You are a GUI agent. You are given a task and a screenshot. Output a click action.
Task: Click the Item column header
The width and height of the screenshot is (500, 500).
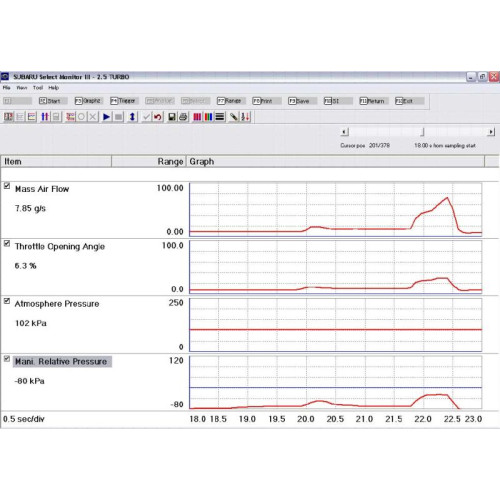pyautogui.click(x=56, y=162)
